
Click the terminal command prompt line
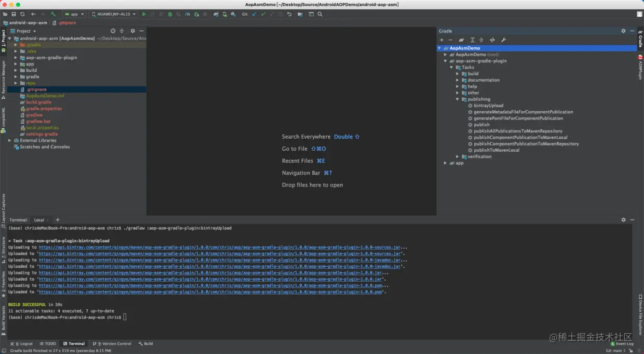coord(68,317)
